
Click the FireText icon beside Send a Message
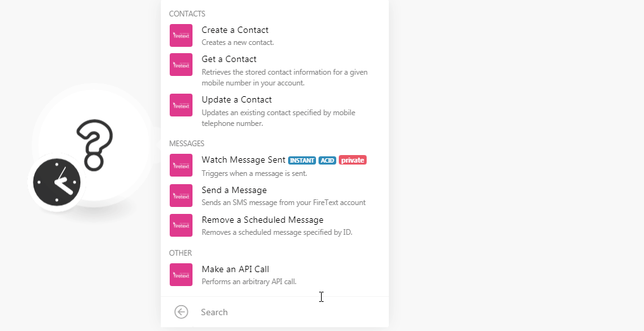point(181,196)
